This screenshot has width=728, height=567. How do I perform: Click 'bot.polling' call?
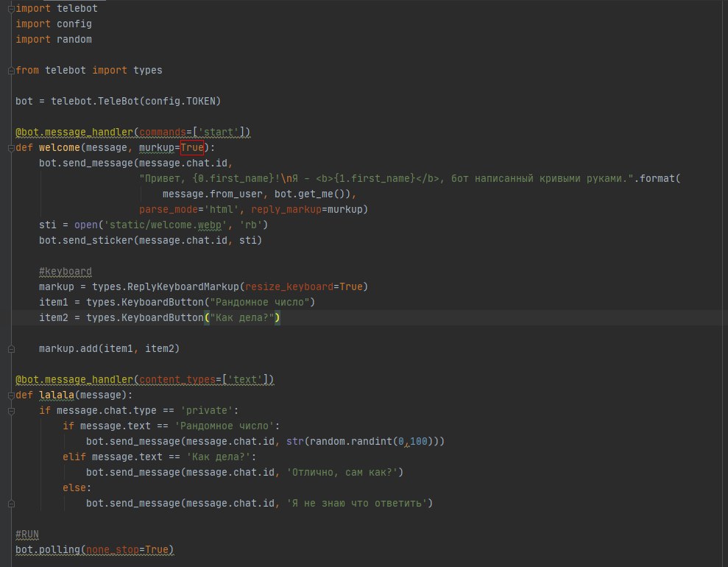point(48,549)
